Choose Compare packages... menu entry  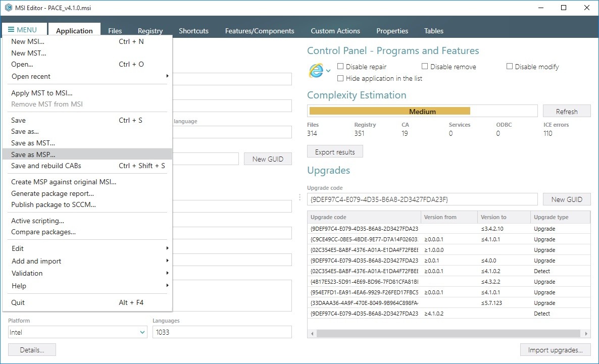(87, 232)
